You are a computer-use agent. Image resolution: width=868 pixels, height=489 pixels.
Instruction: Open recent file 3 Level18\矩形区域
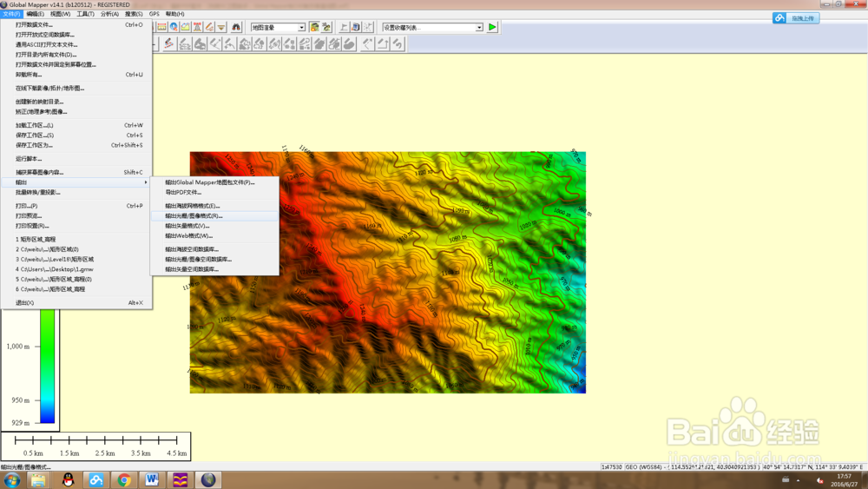(76, 259)
